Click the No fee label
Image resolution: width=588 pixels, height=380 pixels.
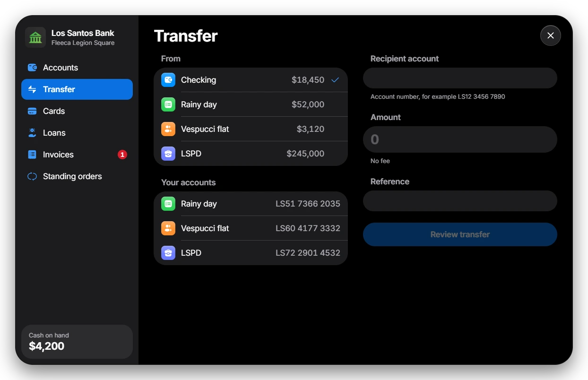pyautogui.click(x=380, y=161)
